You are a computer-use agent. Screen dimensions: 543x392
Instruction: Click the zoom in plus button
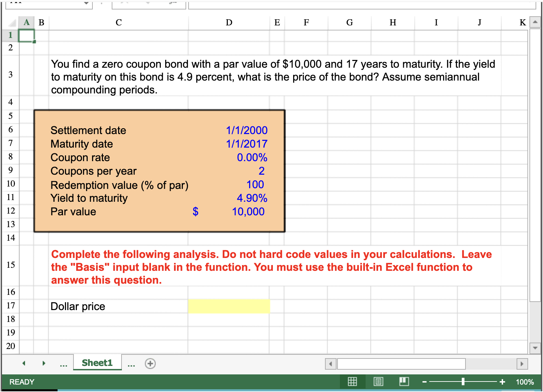[502, 382]
